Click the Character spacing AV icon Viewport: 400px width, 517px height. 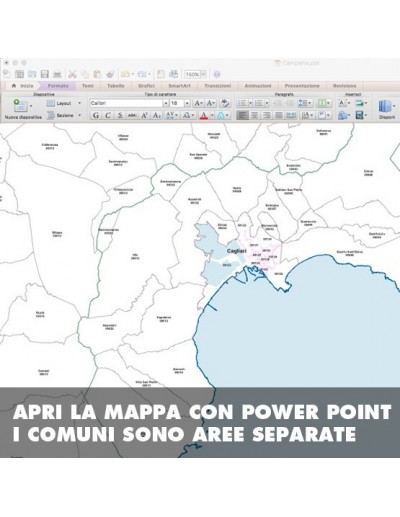coord(171,115)
